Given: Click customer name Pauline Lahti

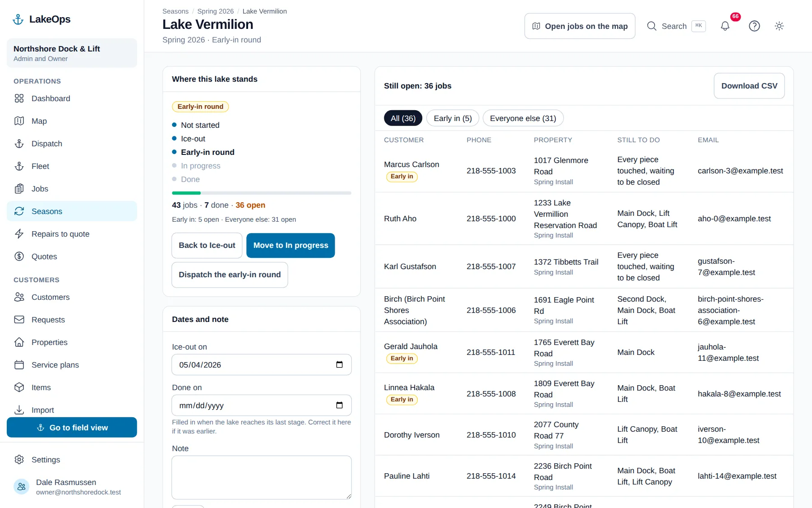Looking at the screenshot, I should coord(406,476).
